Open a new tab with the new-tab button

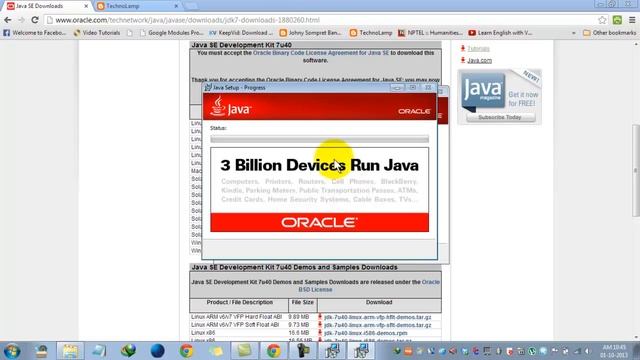[190, 6]
